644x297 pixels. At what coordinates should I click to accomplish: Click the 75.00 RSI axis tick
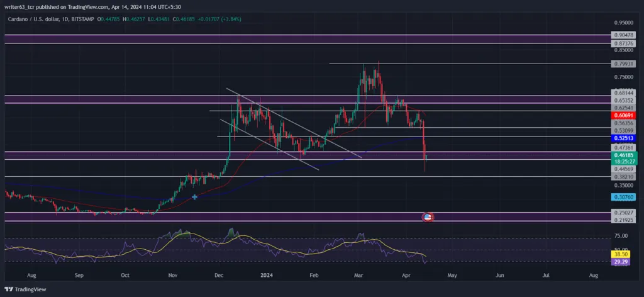point(621,236)
